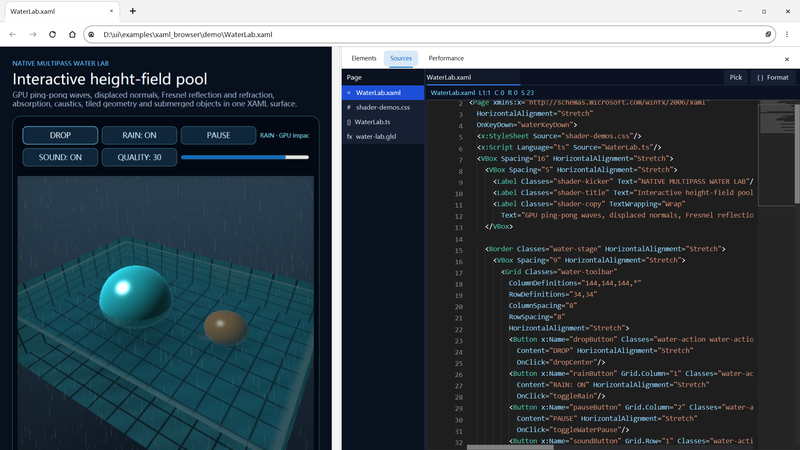Toggle the RAIN: ON button

pos(139,135)
